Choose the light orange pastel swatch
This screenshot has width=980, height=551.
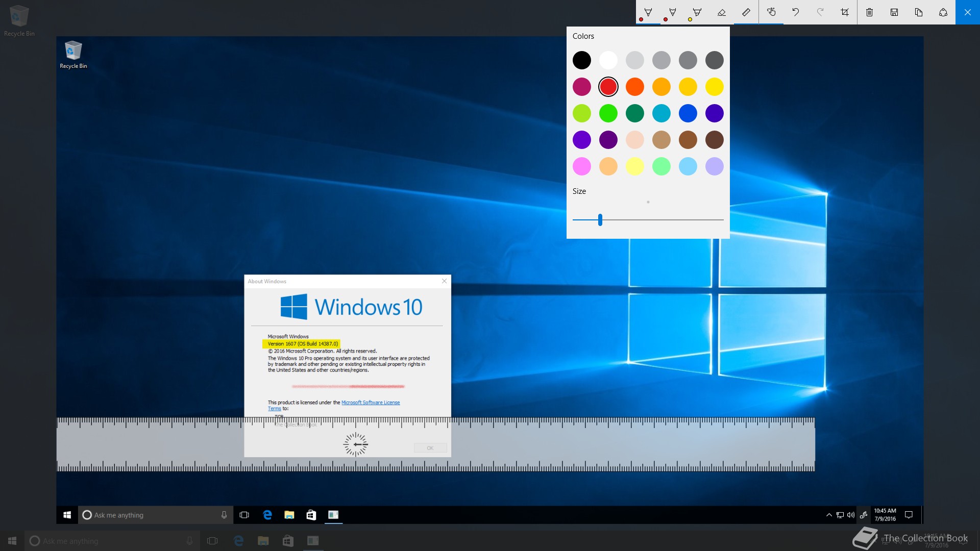pos(608,166)
